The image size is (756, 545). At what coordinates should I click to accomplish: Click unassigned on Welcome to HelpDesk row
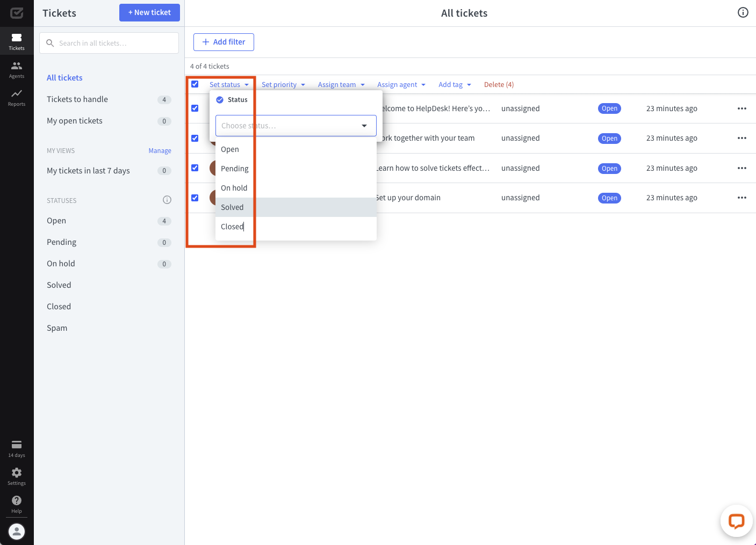click(x=521, y=108)
